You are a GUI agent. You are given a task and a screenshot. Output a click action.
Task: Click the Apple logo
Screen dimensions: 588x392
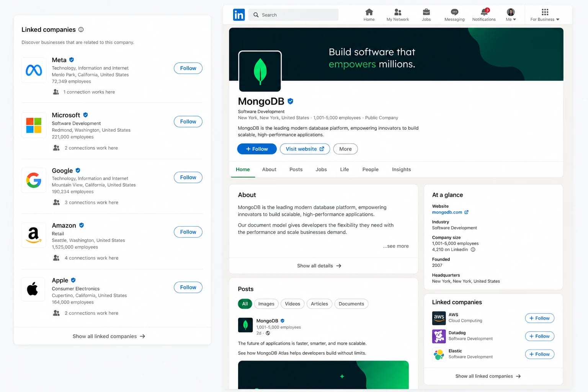pos(33,289)
